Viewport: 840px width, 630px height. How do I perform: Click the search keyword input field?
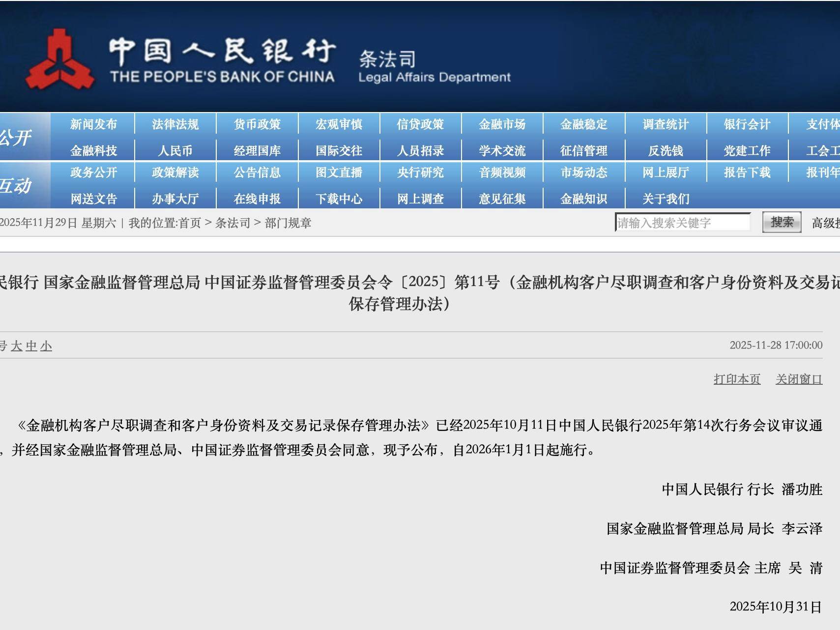(x=682, y=223)
